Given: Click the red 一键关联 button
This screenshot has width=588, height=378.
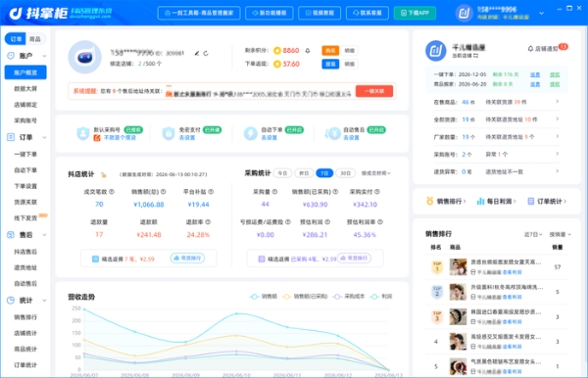Looking at the screenshot, I should [374, 91].
